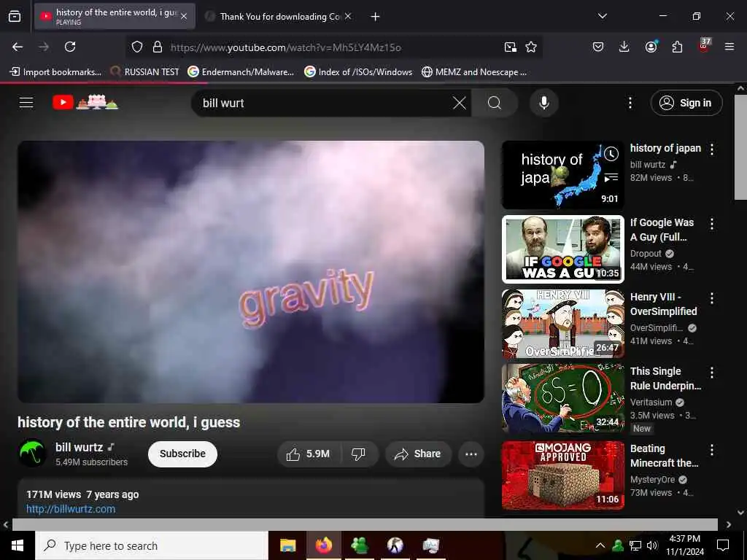
Task: Click the taskbar 'Type here to search' box
Action: 152,545
